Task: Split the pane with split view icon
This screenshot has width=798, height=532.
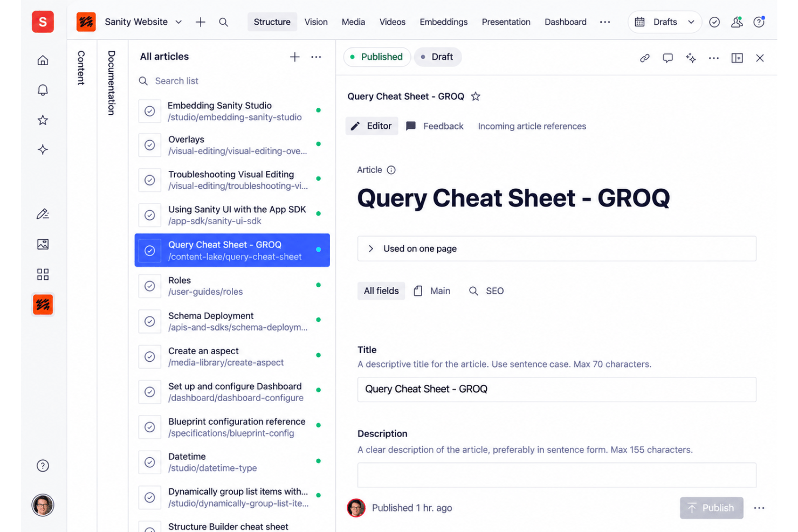Action: 737,58
